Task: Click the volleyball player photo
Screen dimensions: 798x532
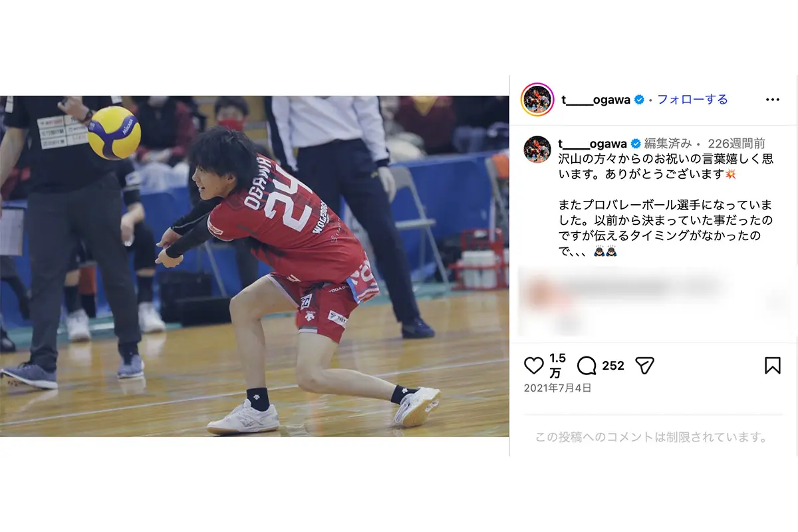Action: point(255,266)
